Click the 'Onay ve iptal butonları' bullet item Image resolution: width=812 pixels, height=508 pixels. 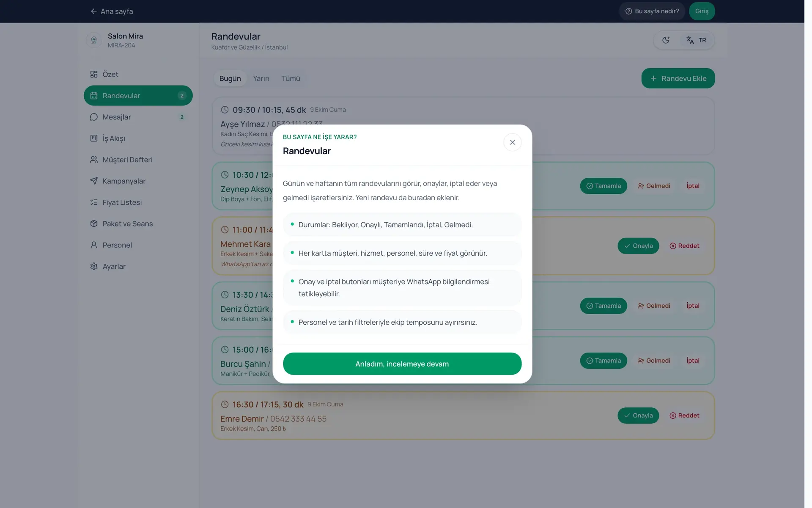coord(402,288)
